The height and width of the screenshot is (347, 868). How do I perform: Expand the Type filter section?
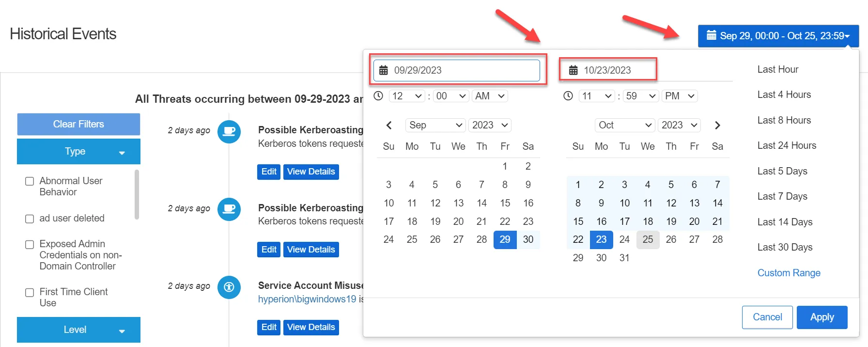coord(78,152)
